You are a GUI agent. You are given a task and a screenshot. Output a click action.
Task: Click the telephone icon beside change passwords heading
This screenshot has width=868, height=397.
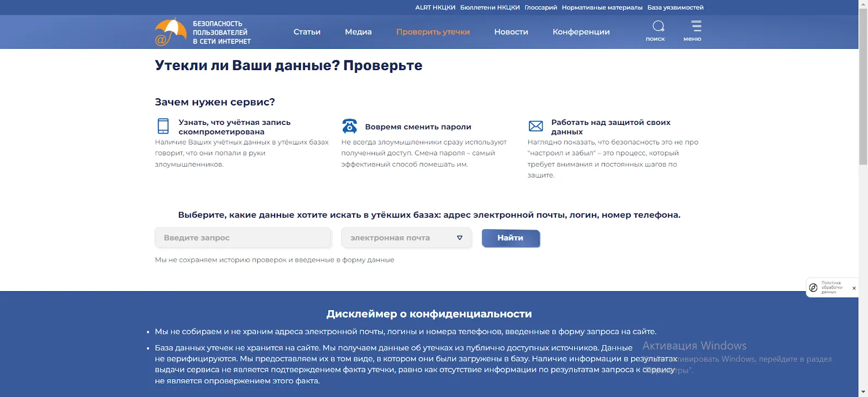click(x=350, y=126)
